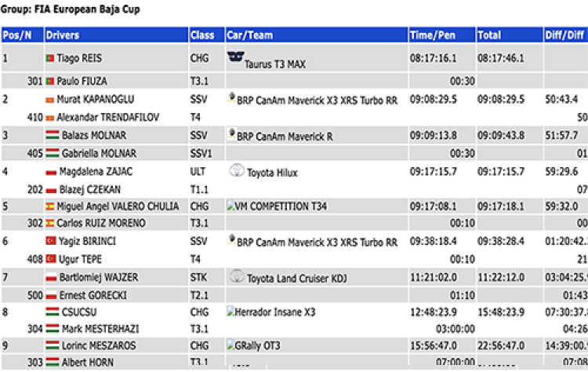Viewport: 588px width, 372px height.
Task: Click the broken image icon before Herrador Insane X3
Action: click(x=230, y=312)
